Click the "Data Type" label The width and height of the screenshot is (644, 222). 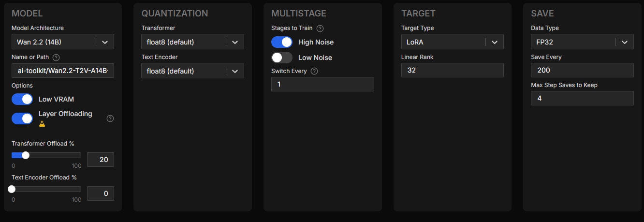(545, 28)
